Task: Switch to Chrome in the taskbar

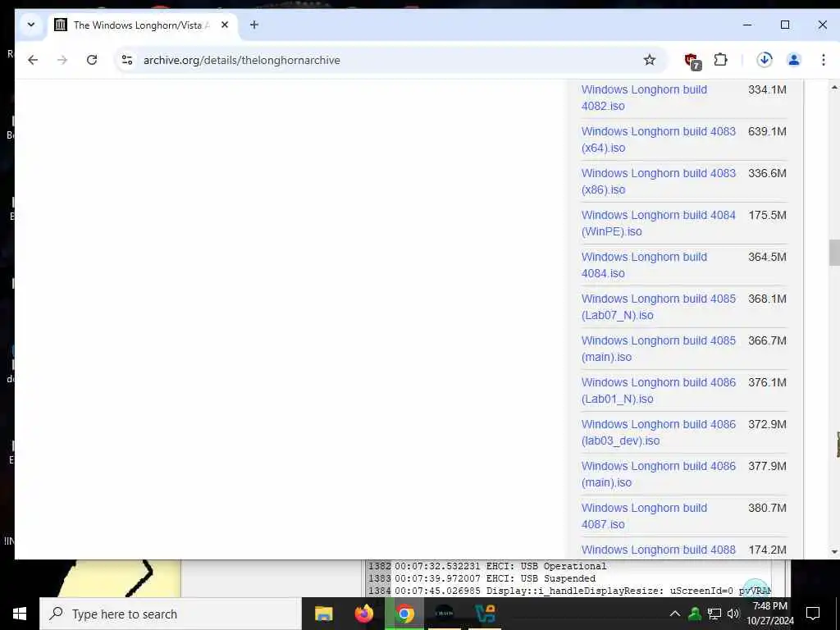Action: point(405,614)
